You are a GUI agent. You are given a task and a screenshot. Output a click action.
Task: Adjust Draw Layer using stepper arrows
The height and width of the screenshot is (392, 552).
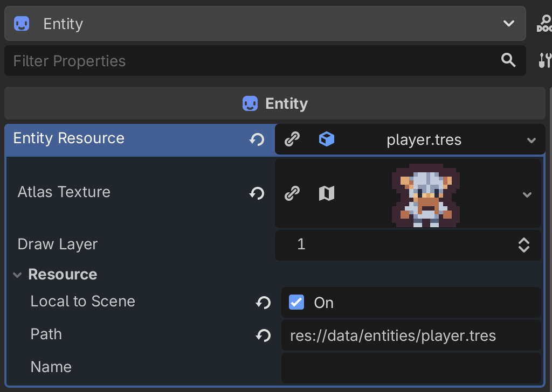[523, 245]
